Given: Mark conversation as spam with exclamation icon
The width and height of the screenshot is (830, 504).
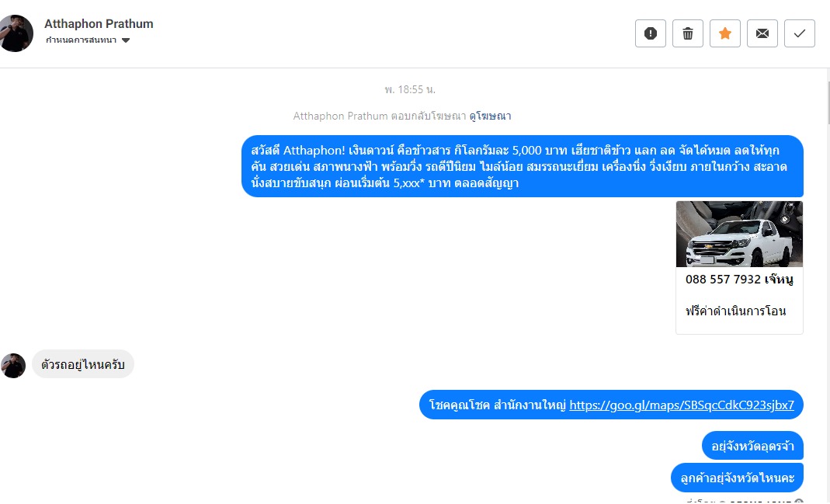Looking at the screenshot, I should tap(650, 33).
